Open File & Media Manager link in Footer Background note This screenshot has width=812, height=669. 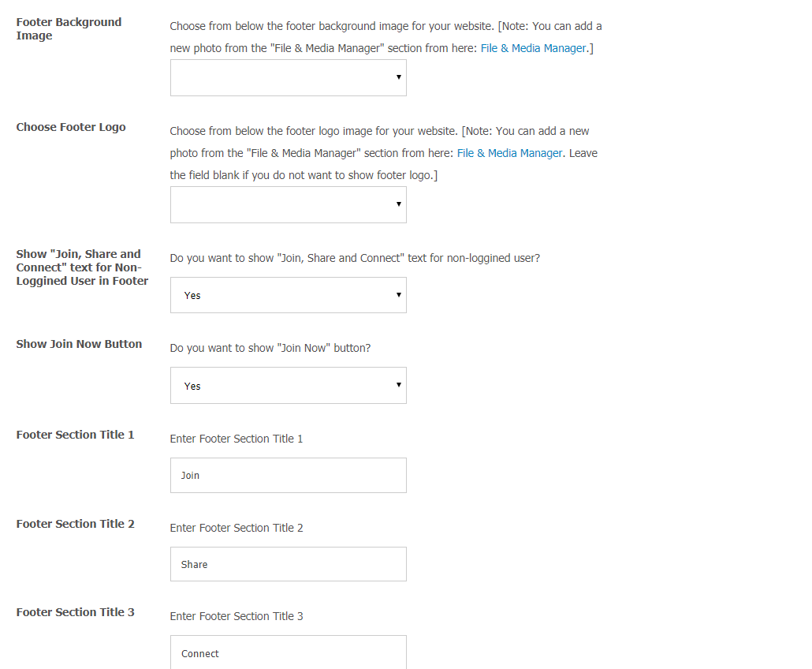point(534,48)
